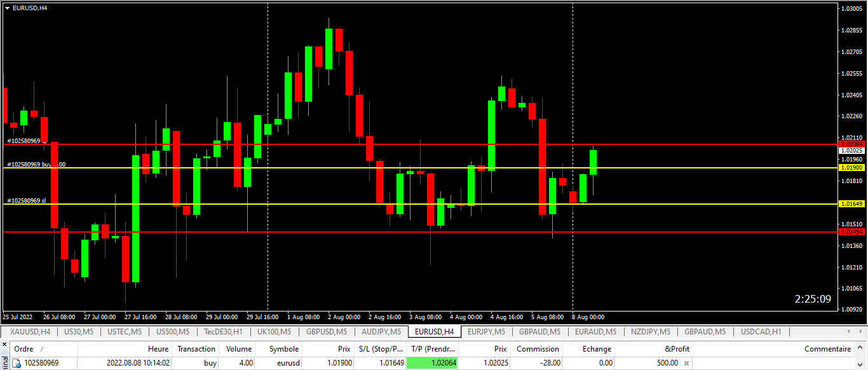Image resolution: width=868 pixels, height=370 pixels.
Task: Close the order with the x icon
Action: click(686, 363)
